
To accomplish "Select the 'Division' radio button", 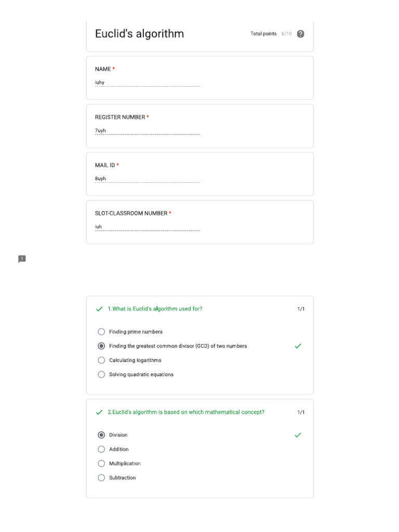I will tap(101, 435).
